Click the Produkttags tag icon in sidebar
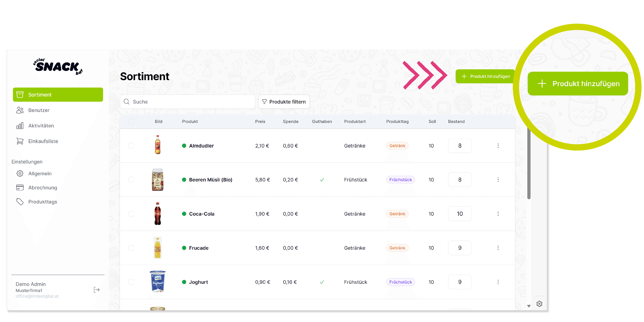 point(20,202)
